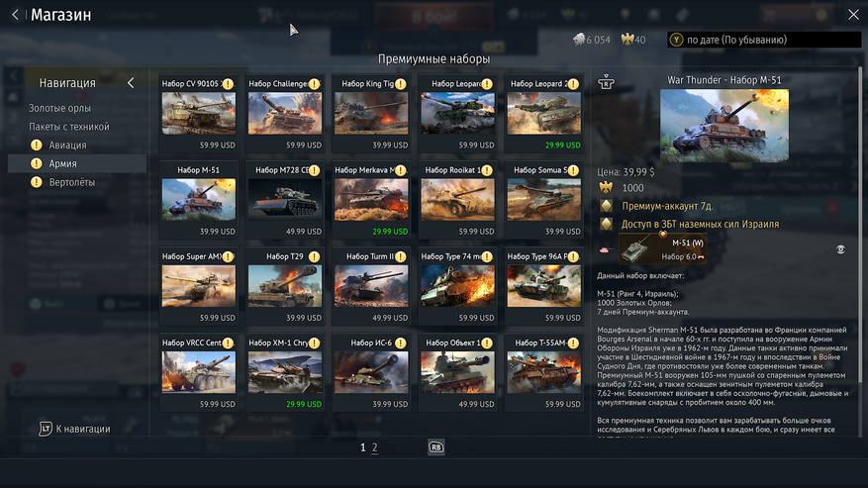Click the golden eagles balance icon
868x488 pixels.
627,40
